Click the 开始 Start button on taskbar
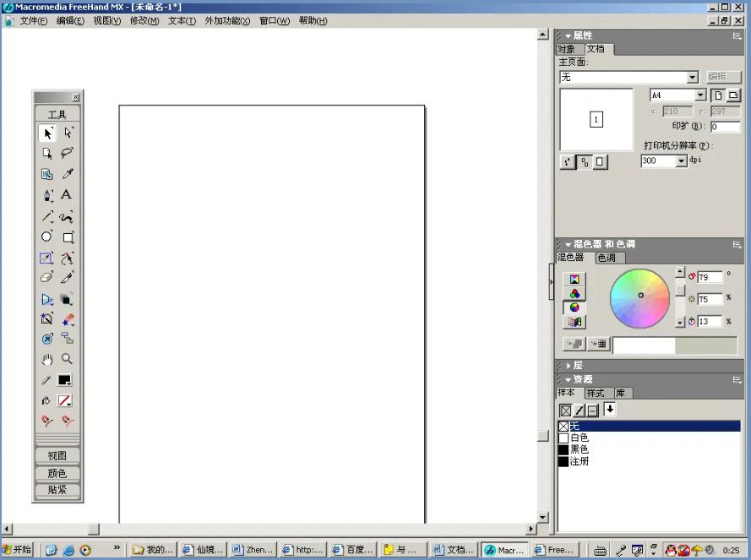 (x=17, y=550)
